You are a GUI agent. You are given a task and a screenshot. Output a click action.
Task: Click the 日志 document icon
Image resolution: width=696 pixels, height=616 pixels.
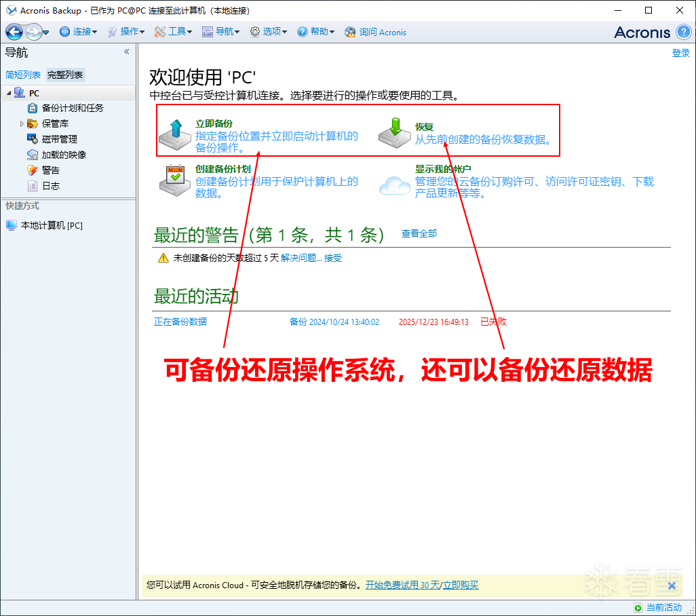tap(33, 186)
